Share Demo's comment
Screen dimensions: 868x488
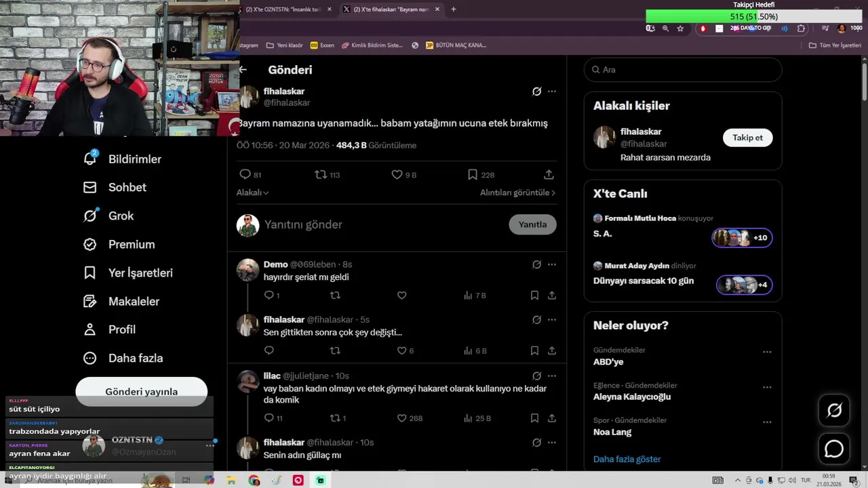click(x=552, y=296)
